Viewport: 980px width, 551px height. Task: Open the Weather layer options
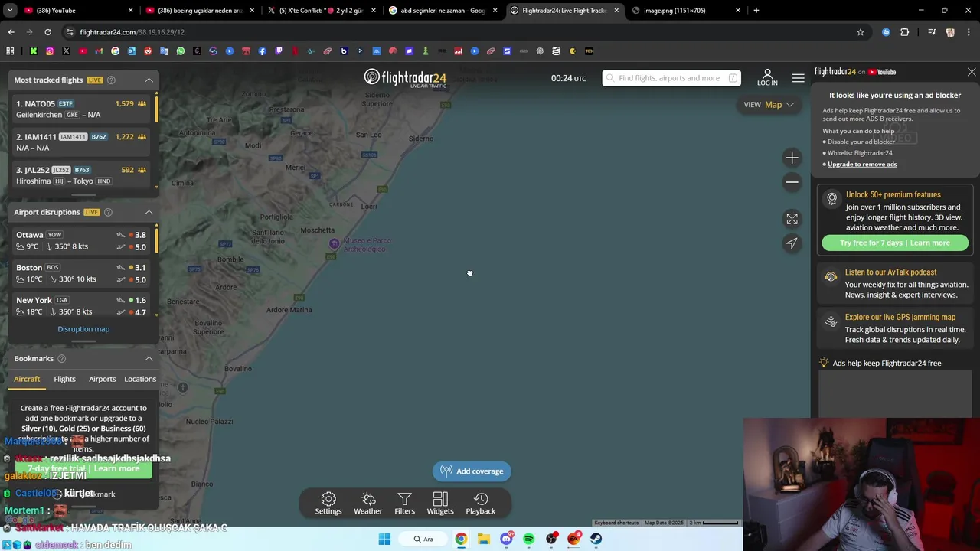(x=368, y=504)
